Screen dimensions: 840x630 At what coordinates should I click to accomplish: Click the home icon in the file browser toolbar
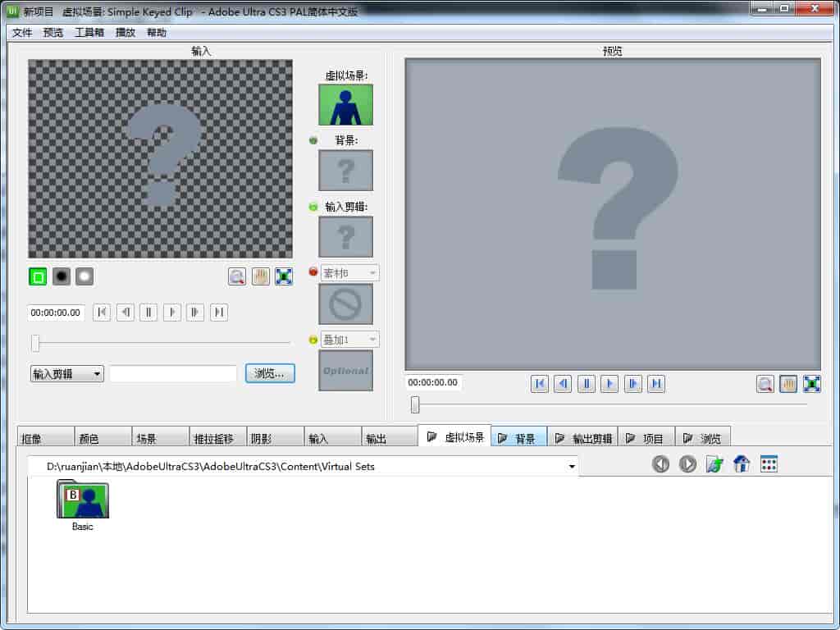tap(741, 463)
